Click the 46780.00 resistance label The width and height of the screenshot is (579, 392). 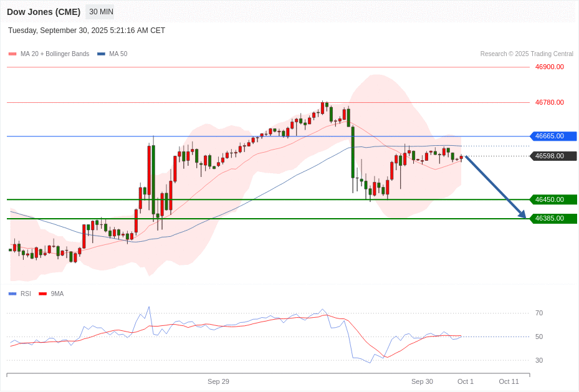pos(550,102)
